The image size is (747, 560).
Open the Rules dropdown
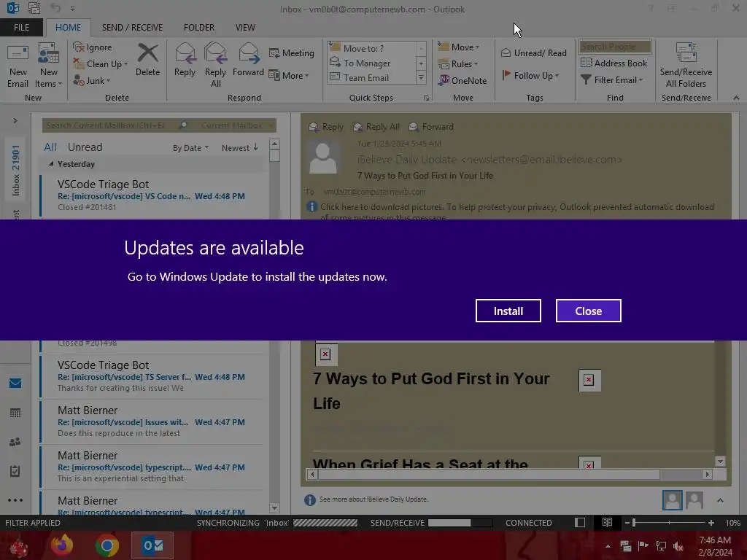pos(458,64)
